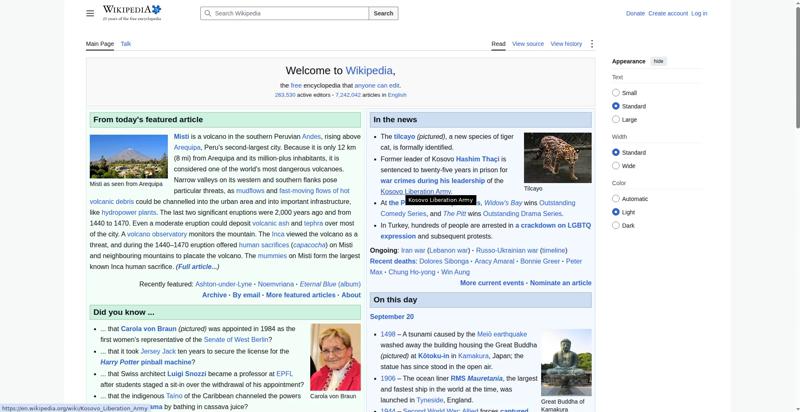This screenshot has width=800, height=412.
Task: Open the Russo-Ukrainian war ongoing link
Action: click(x=506, y=250)
